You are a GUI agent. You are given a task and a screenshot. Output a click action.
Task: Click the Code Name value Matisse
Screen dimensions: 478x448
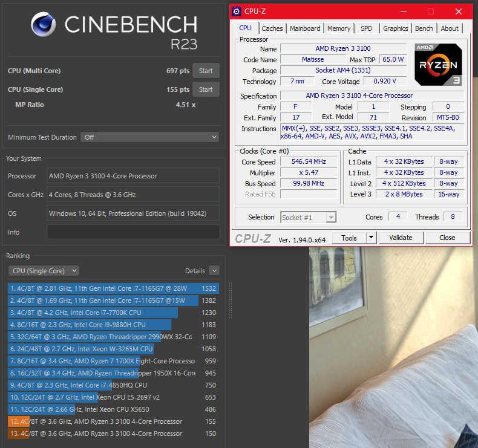313,59
